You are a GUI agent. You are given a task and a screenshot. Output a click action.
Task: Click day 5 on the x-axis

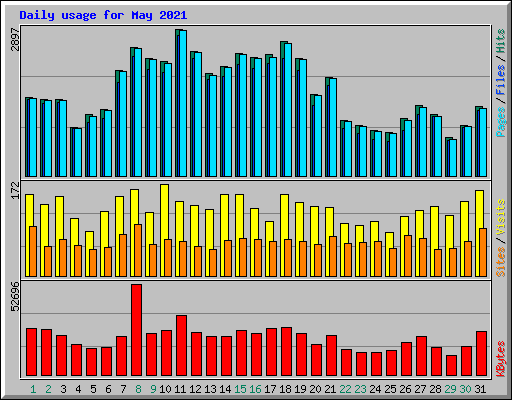pos(93,389)
